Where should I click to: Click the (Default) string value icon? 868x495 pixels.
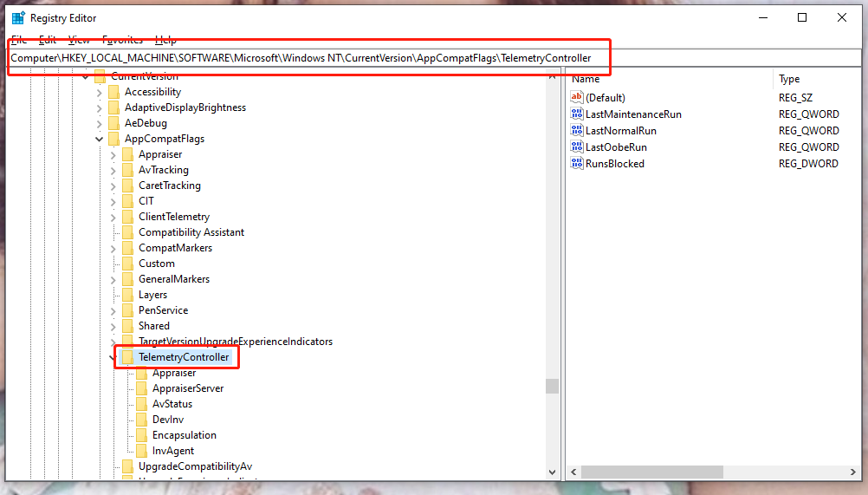[576, 97]
